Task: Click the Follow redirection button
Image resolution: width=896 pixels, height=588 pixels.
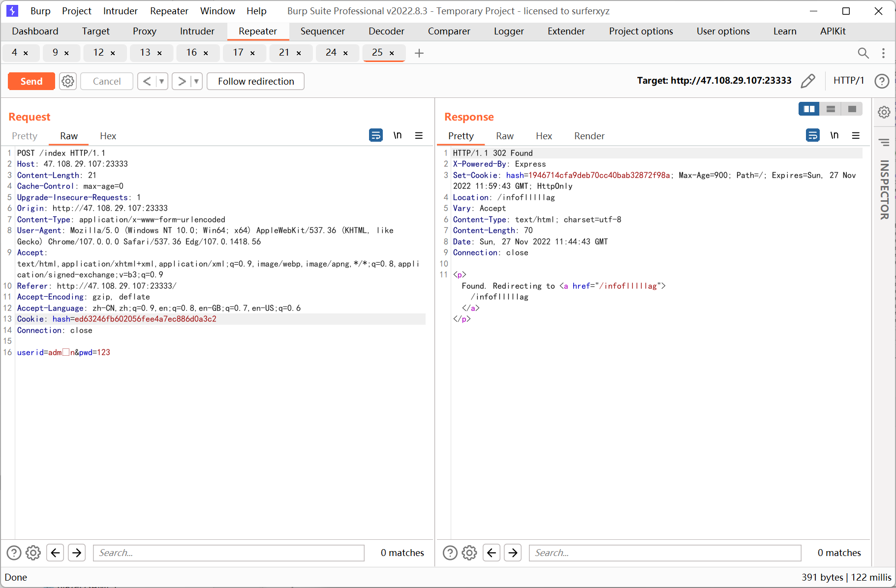Action: click(x=255, y=81)
